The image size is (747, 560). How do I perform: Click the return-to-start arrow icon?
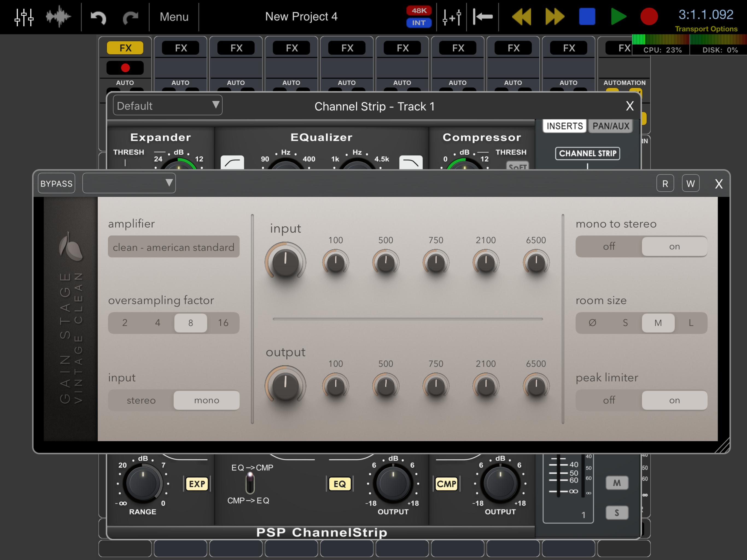[483, 17]
